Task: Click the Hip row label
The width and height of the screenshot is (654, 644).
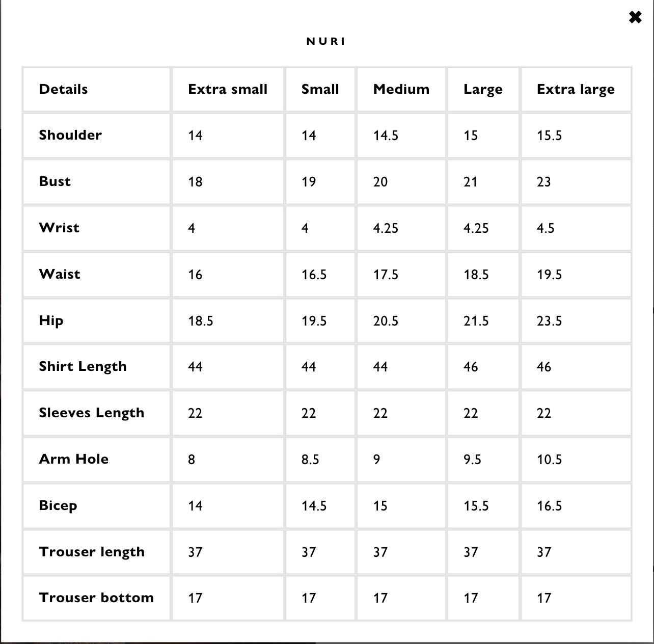Action: tap(51, 320)
